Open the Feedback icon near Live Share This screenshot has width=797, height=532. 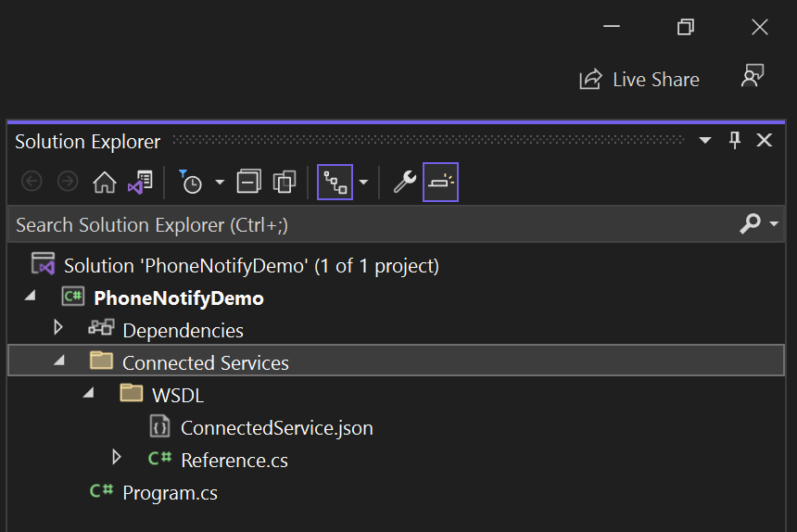(x=752, y=78)
